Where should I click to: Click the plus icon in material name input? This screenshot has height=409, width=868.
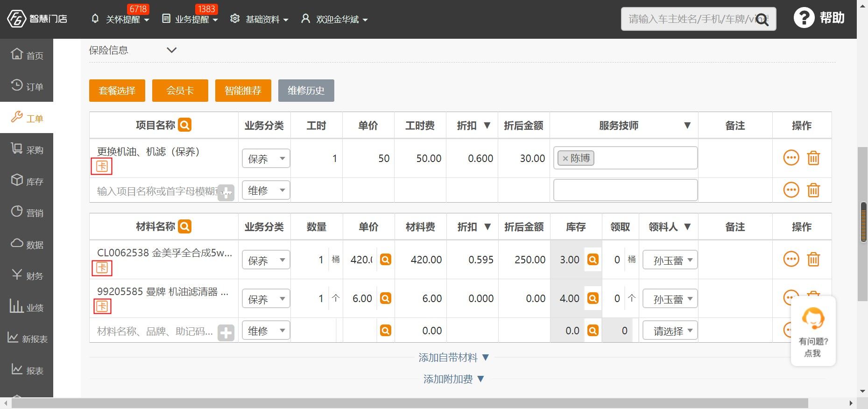[226, 333]
